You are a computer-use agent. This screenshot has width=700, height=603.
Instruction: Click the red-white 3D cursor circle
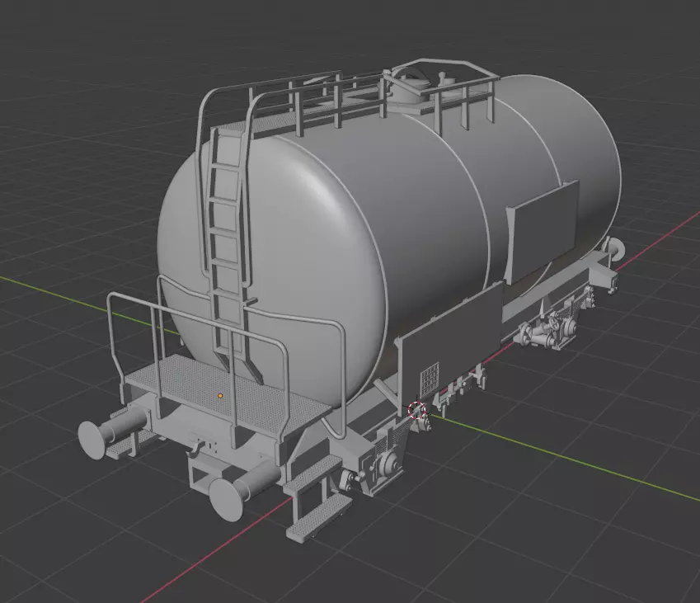coord(416,410)
